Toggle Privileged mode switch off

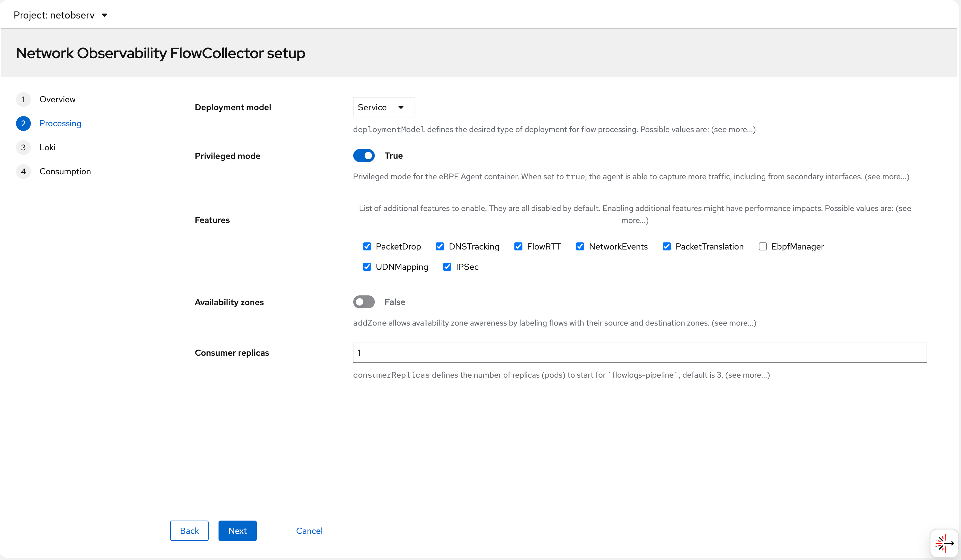364,156
